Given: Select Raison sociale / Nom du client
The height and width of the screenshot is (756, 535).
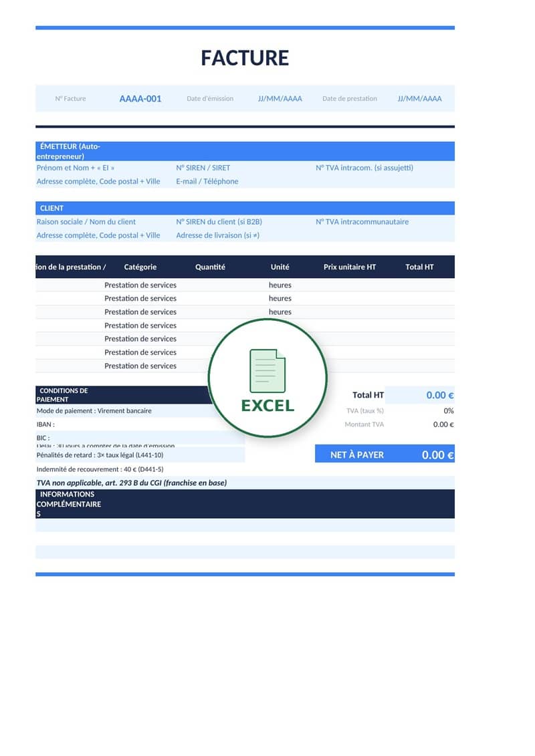Looking at the screenshot, I should tap(86, 222).
